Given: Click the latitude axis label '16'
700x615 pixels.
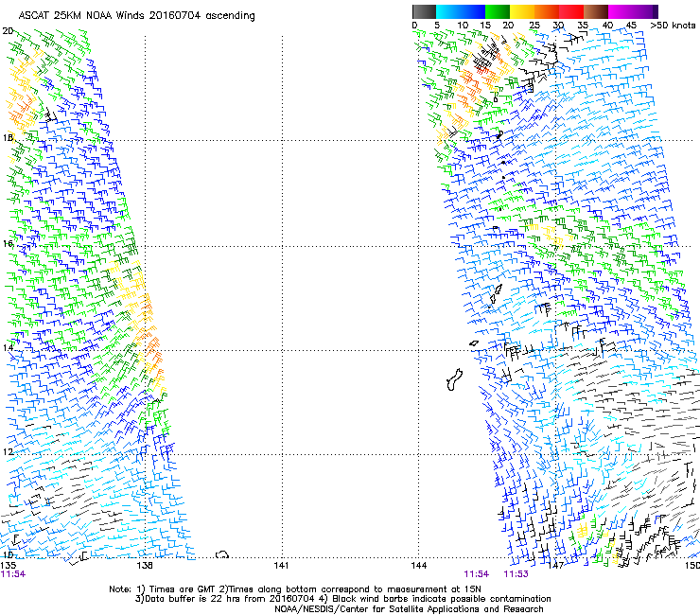Looking at the screenshot, I should (x=8, y=243).
